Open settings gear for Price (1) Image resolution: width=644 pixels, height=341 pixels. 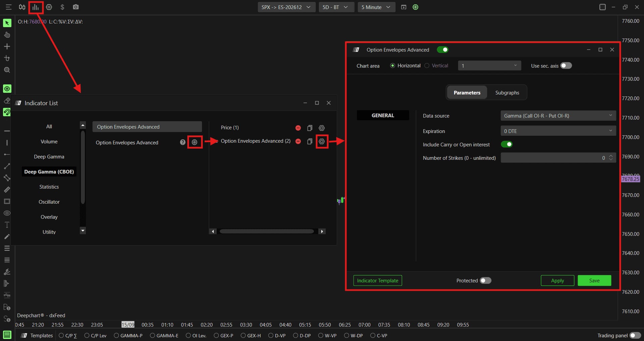[322, 128]
